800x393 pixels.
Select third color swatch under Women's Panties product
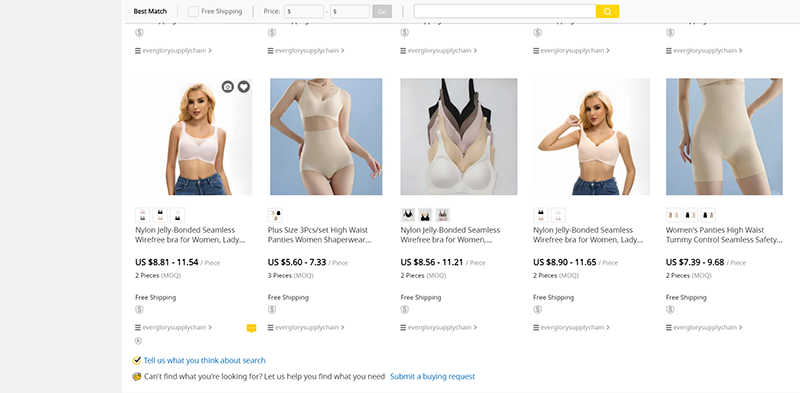[708, 215]
